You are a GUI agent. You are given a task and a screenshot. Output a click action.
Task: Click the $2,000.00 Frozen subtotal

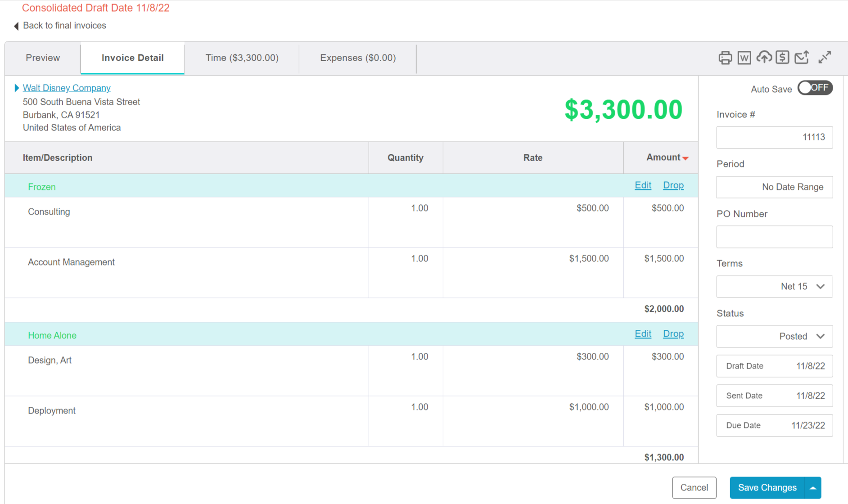(x=664, y=309)
